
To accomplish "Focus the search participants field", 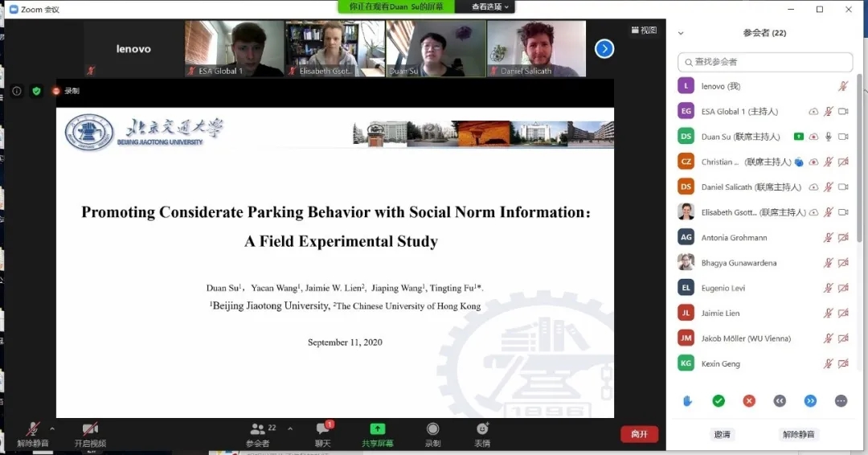I will click(765, 62).
